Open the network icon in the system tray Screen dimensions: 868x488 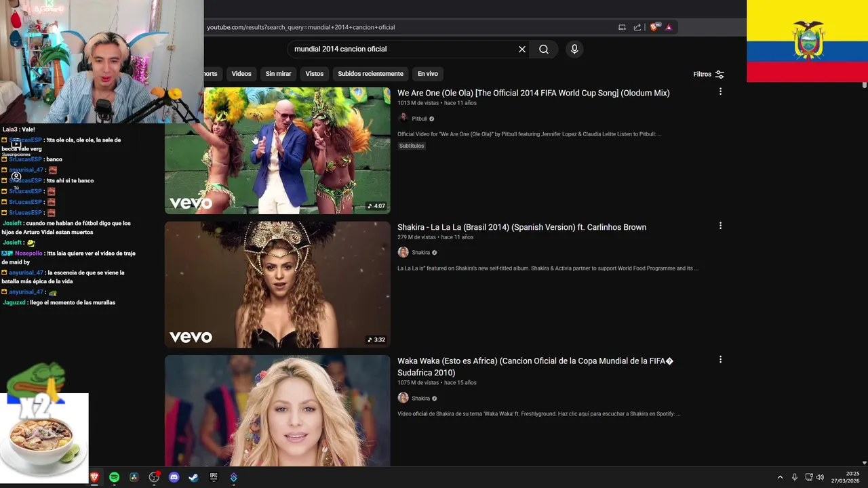809,477
